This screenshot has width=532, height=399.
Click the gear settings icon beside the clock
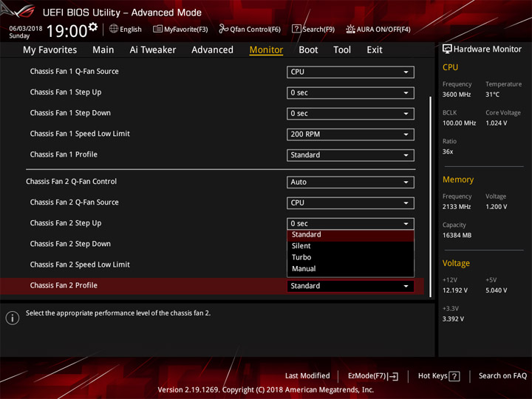click(x=93, y=27)
